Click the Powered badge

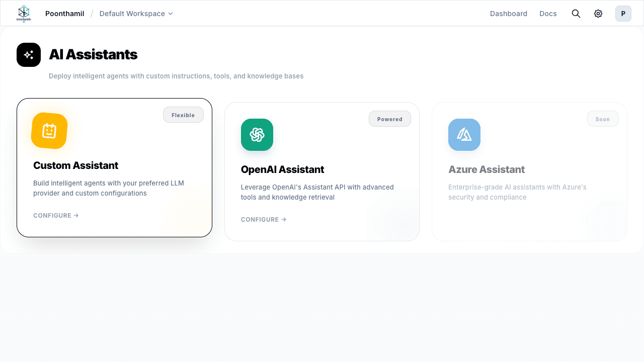pos(390,119)
